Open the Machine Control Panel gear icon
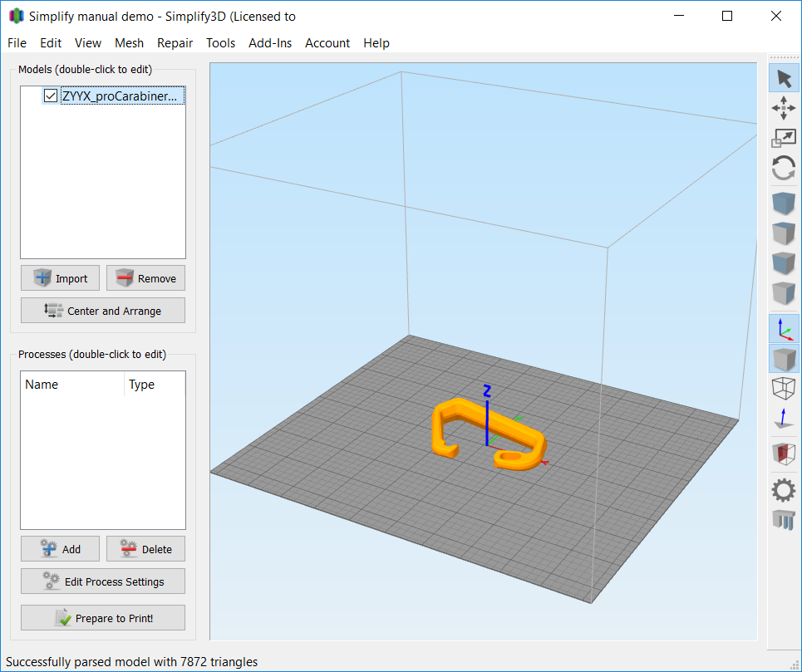This screenshot has width=802, height=672. tap(784, 489)
